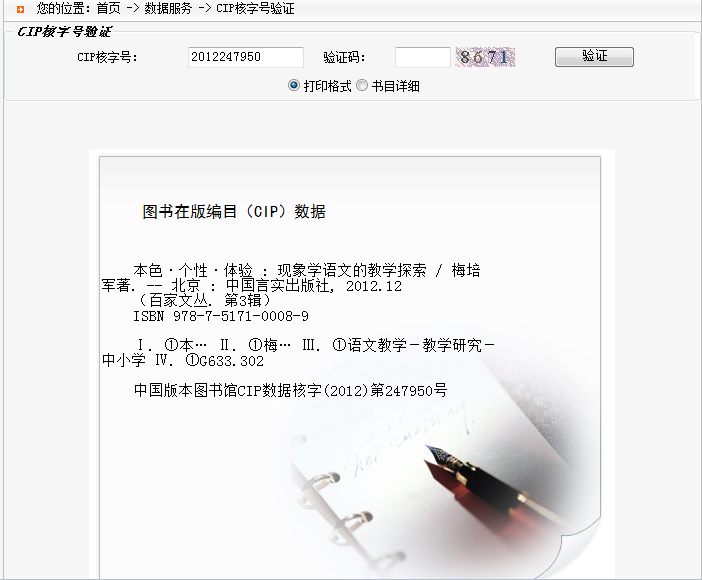The image size is (702, 580).
Task: Submit with the 验证 button
Action: (594, 57)
